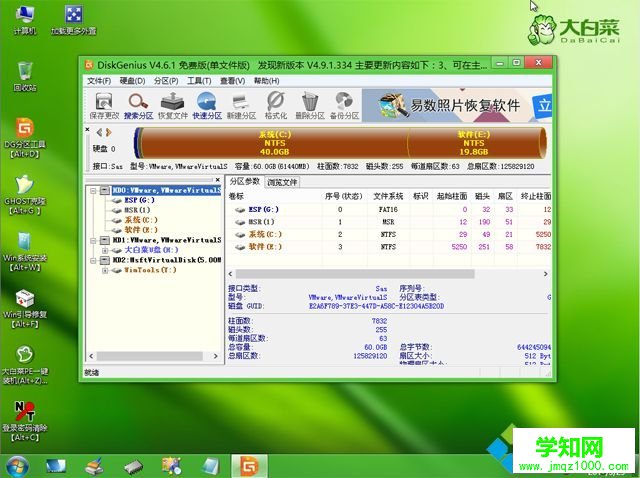
Task: Expand the 大白菜U盘(H:) tree node
Action: click(x=105, y=250)
